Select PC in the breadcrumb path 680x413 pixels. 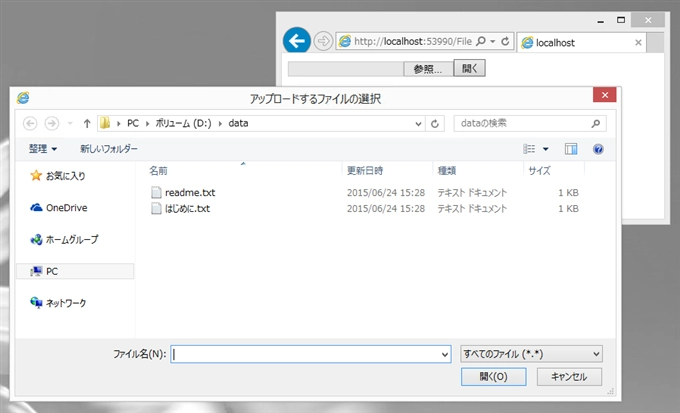(x=133, y=123)
